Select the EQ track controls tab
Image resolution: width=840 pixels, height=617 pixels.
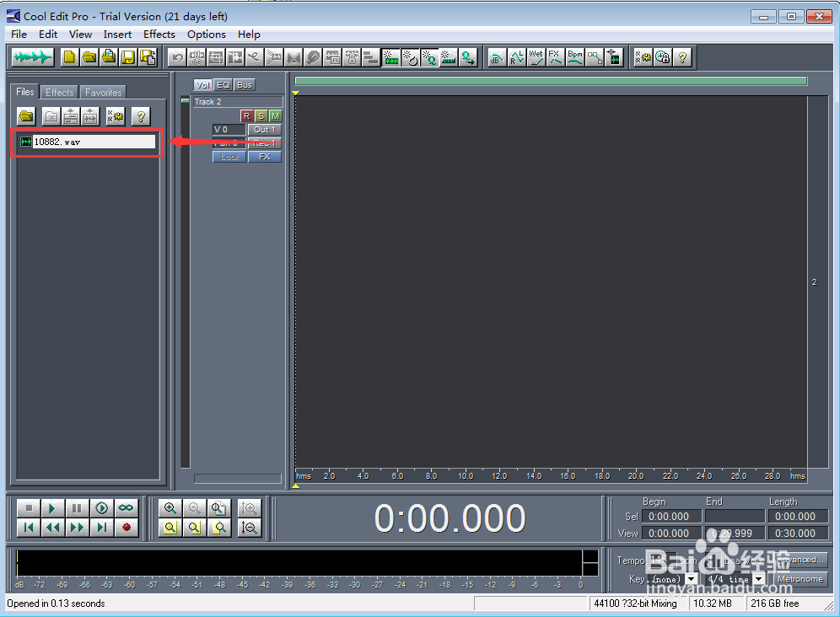[223, 85]
